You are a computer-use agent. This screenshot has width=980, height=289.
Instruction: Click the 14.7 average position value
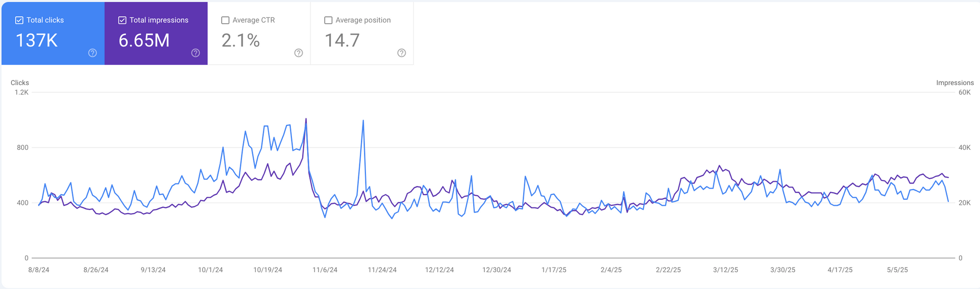click(x=342, y=40)
